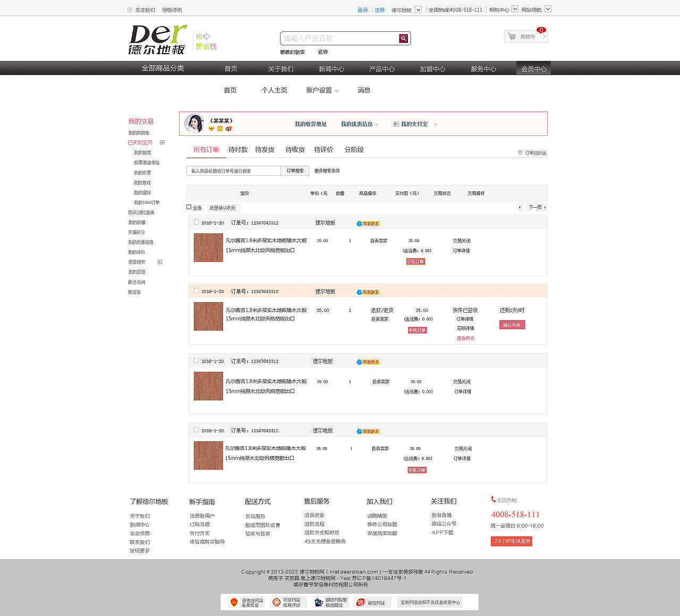680x616 pixels.
Task: Open the 网站导航 dropdown arrow
Action: 548,9
